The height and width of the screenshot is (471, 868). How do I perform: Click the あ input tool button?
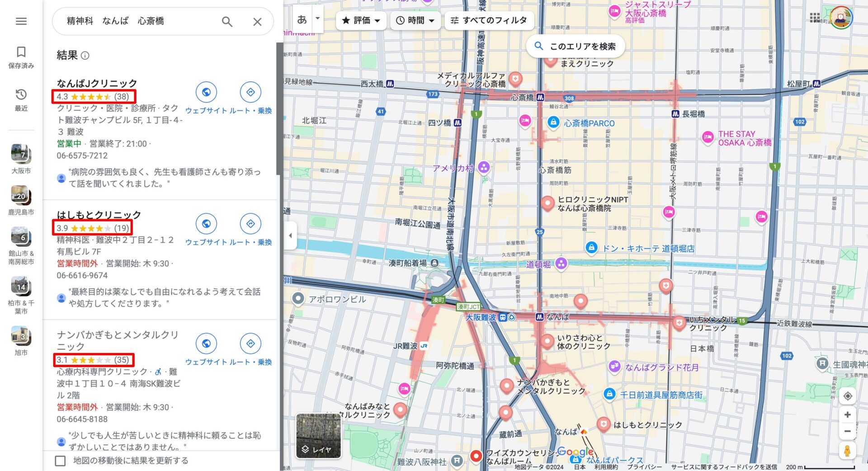(x=302, y=19)
